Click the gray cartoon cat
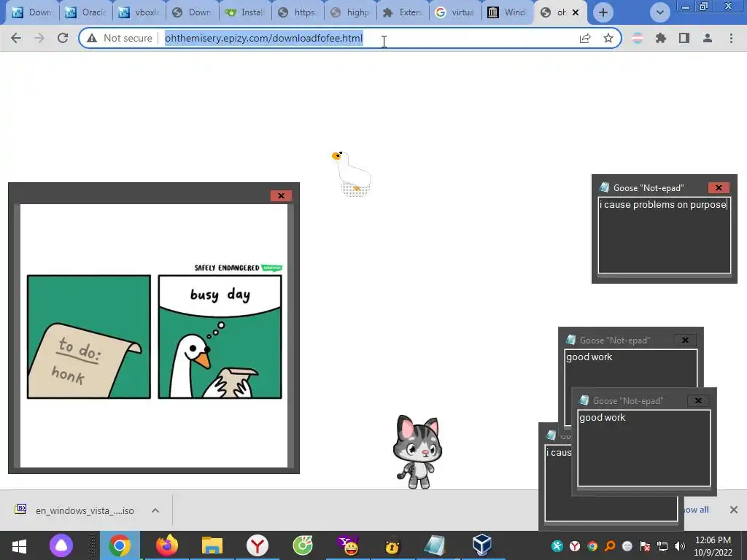This screenshot has width=747, height=560. point(418,452)
